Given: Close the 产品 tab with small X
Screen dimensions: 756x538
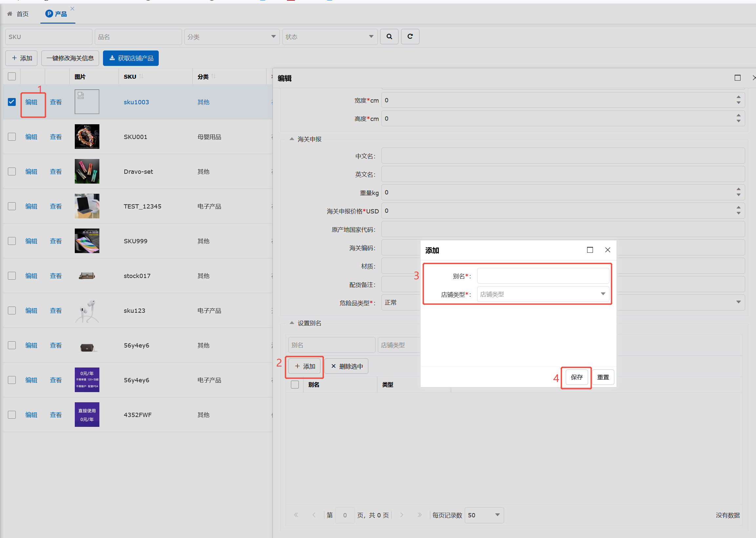Looking at the screenshot, I should click(x=72, y=9).
